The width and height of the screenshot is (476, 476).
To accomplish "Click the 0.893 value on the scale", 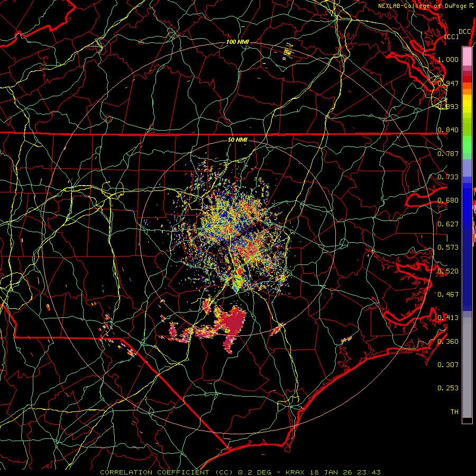I will [448, 106].
